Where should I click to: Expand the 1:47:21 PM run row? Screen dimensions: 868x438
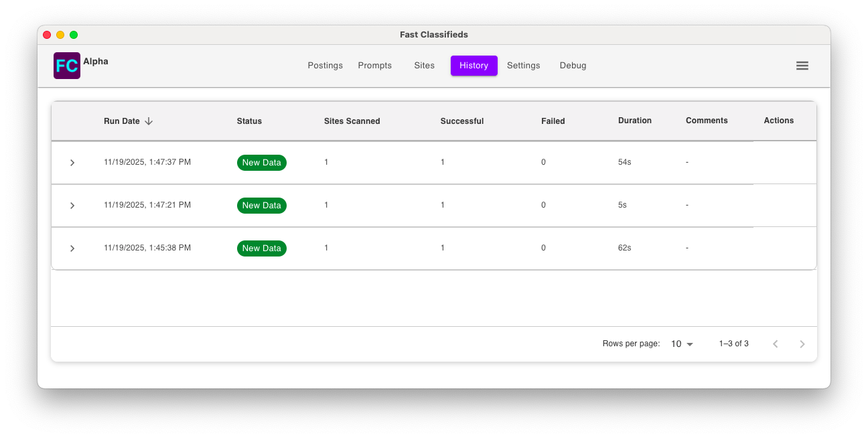point(72,206)
